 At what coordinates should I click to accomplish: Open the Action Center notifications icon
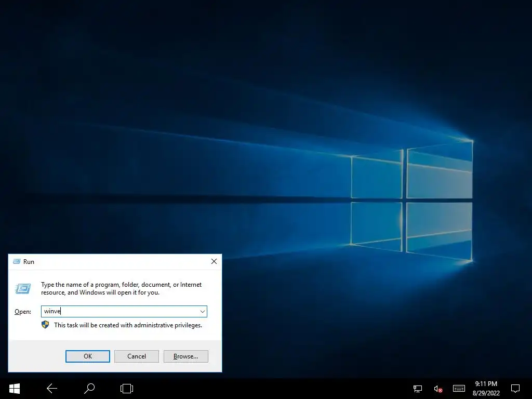click(515, 389)
